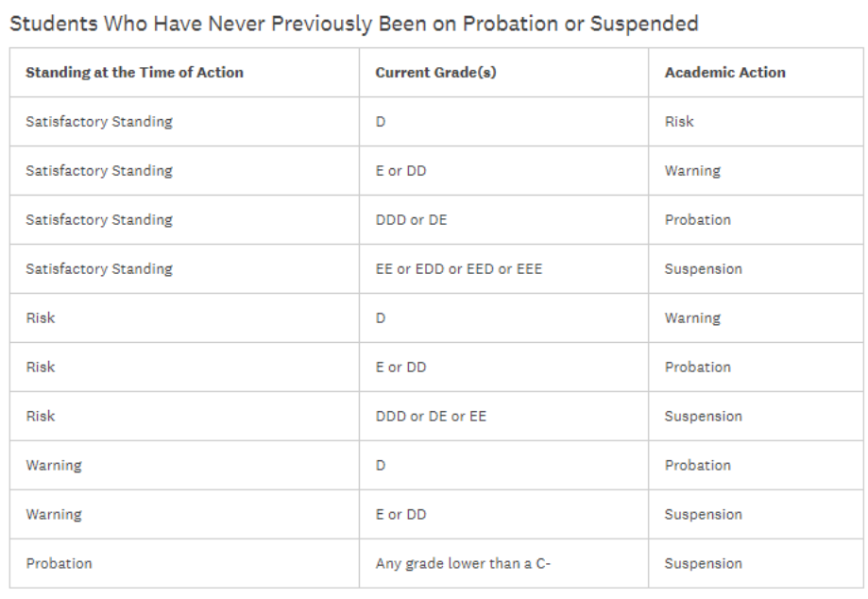The height and width of the screenshot is (599, 868).
Task: Click the Probation cell in the standing column
Action: point(59,564)
